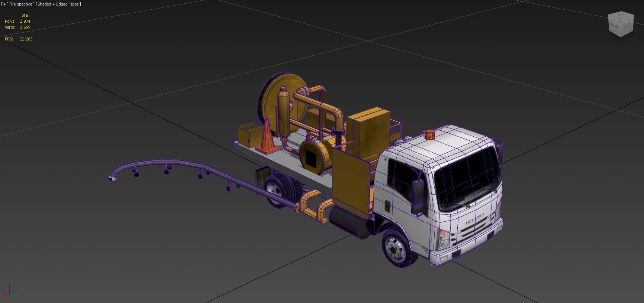
Task: Open the [Perspective] view label menu
Action: 22,4
